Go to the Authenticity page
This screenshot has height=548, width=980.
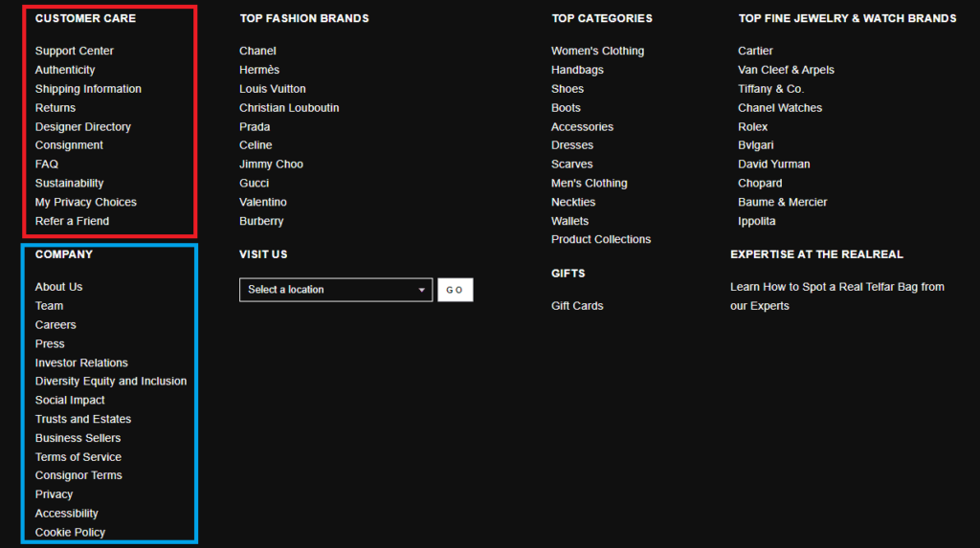[65, 70]
